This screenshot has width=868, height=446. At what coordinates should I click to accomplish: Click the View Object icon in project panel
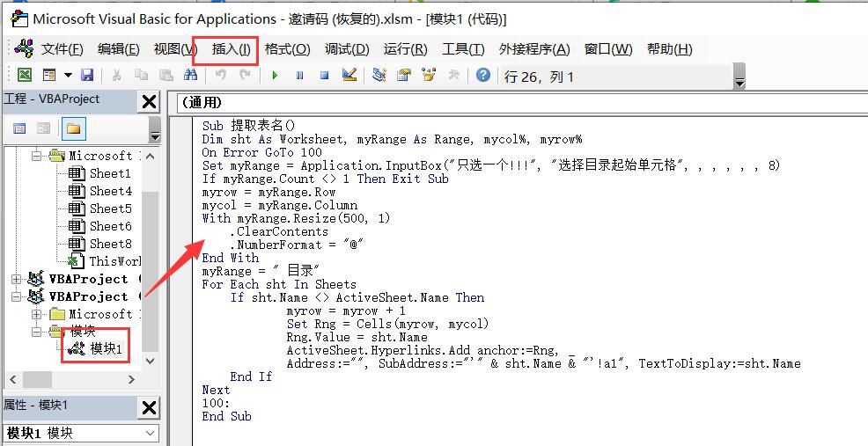click(43, 129)
